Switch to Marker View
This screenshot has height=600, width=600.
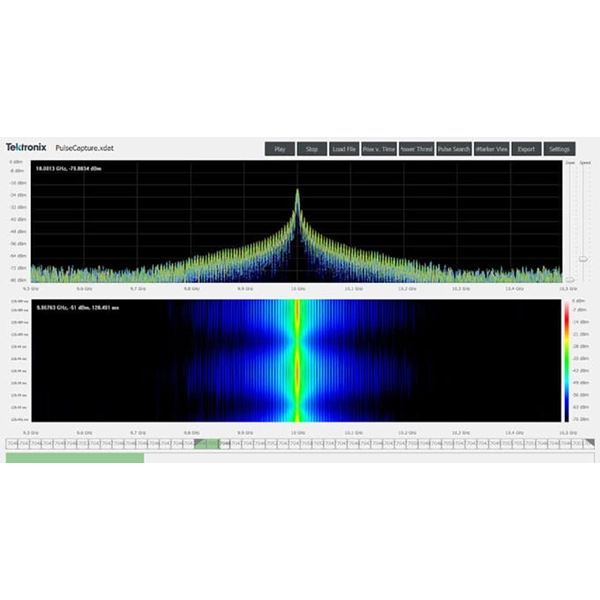[x=492, y=149]
